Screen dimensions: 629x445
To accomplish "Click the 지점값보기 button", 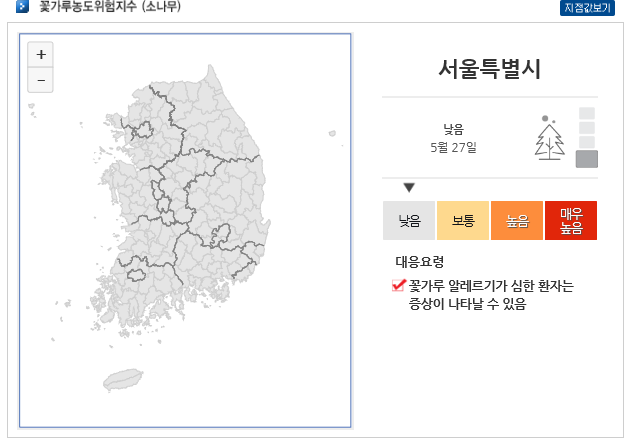I will (x=587, y=8).
